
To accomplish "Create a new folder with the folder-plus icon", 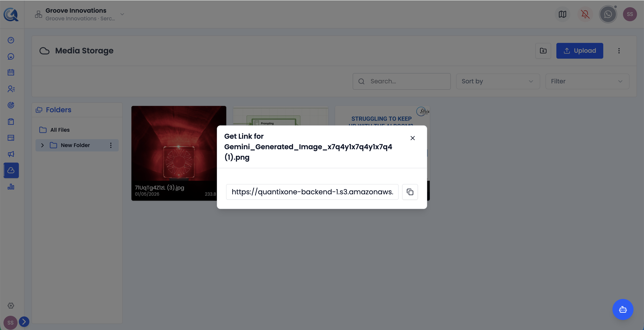I will (x=543, y=51).
